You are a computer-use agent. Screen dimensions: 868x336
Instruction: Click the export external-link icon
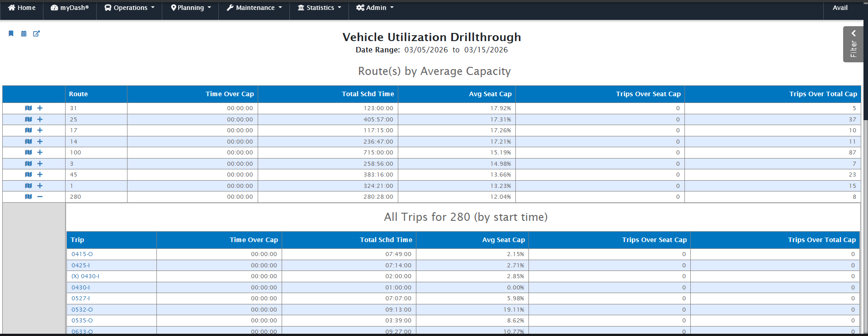37,33
